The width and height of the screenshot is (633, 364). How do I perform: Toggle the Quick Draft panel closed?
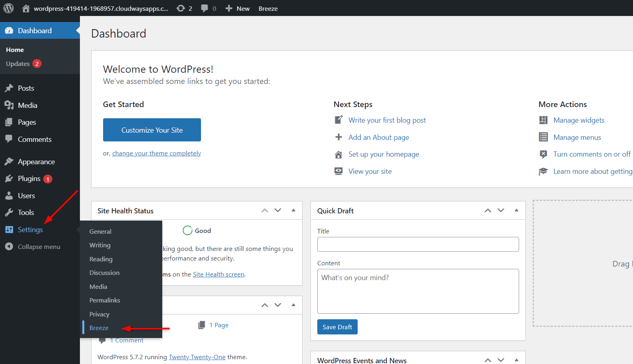pos(516,211)
